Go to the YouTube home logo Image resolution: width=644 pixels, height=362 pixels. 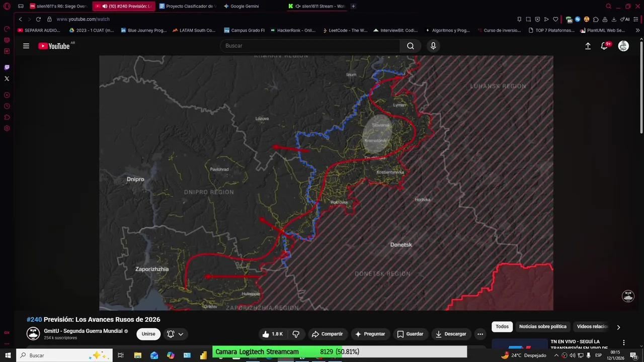[54, 46]
